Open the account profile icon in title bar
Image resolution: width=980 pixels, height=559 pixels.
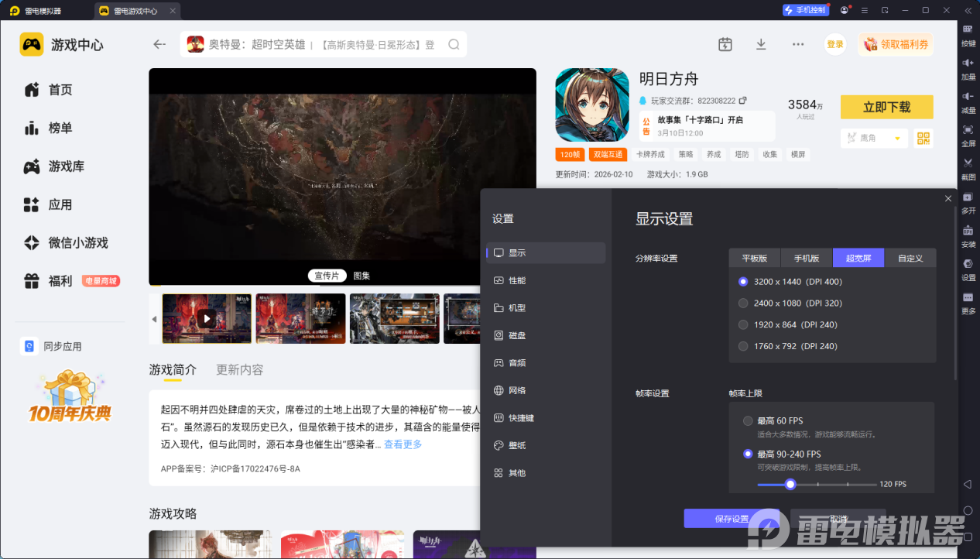click(x=844, y=10)
